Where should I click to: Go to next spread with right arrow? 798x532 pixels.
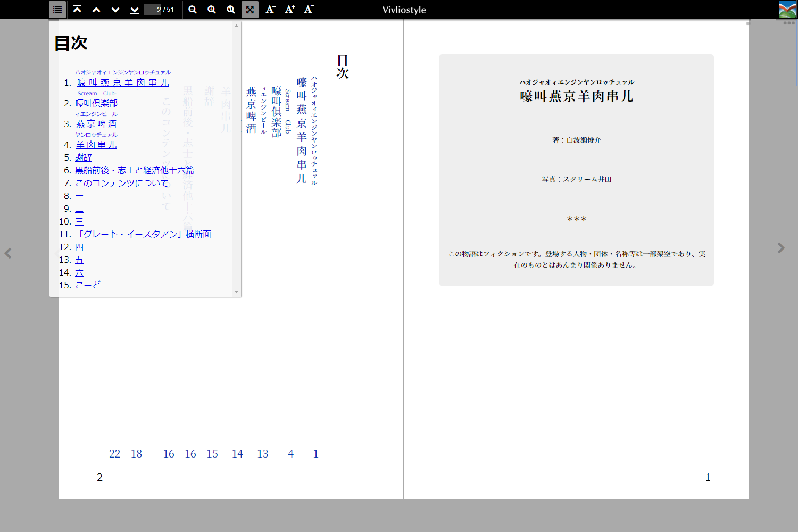(x=781, y=248)
